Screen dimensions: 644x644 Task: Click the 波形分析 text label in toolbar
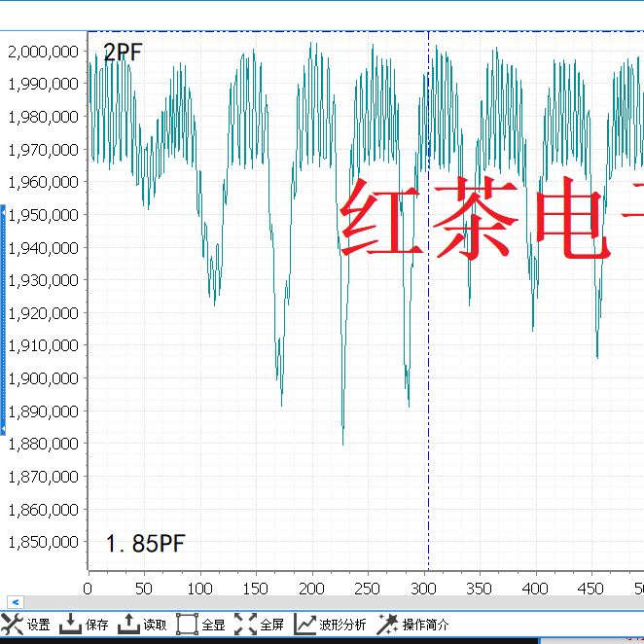click(342, 625)
